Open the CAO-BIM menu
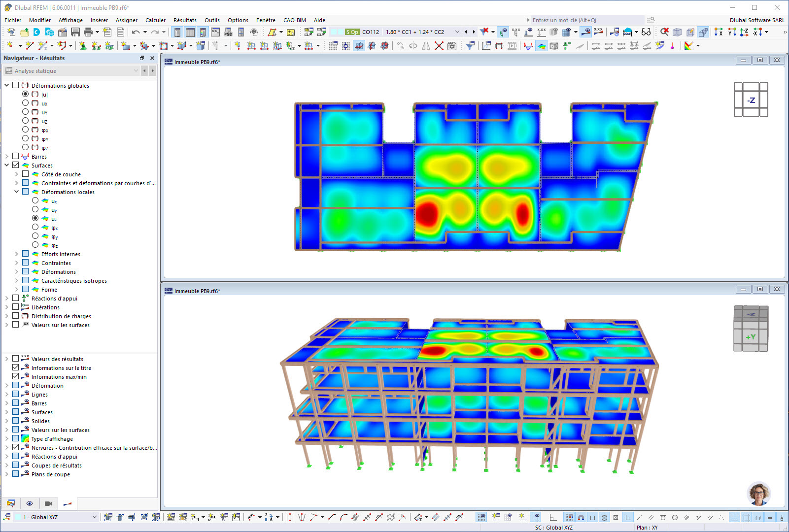Screen dimensions: 789x532 [x=294, y=20]
